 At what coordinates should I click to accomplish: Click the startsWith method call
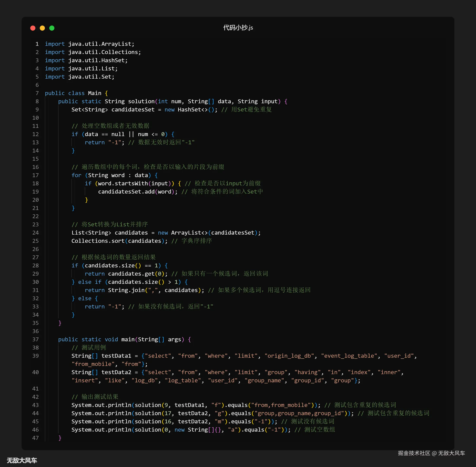pyautogui.click(x=131, y=183)
